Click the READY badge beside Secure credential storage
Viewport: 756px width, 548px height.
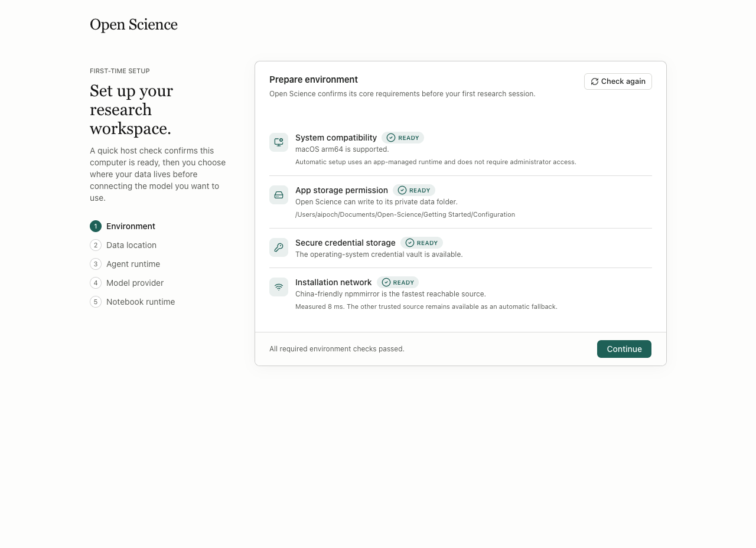click(x=422, y=243)
